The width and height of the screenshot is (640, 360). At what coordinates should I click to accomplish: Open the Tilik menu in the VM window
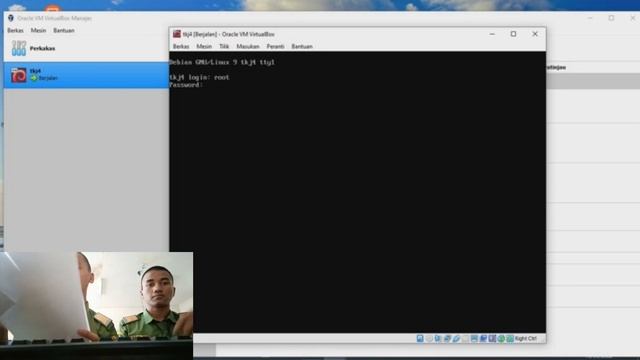[x=224, y=47]
